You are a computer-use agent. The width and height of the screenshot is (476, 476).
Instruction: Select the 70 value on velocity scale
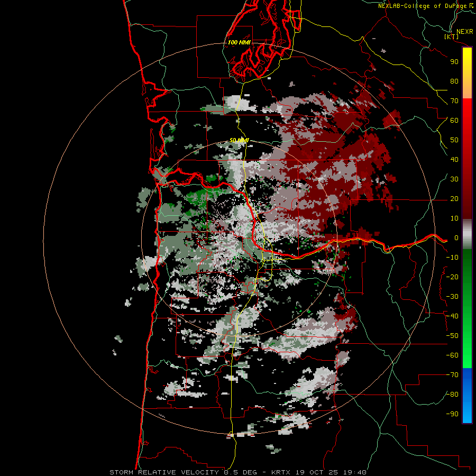[x=454, y=101]
